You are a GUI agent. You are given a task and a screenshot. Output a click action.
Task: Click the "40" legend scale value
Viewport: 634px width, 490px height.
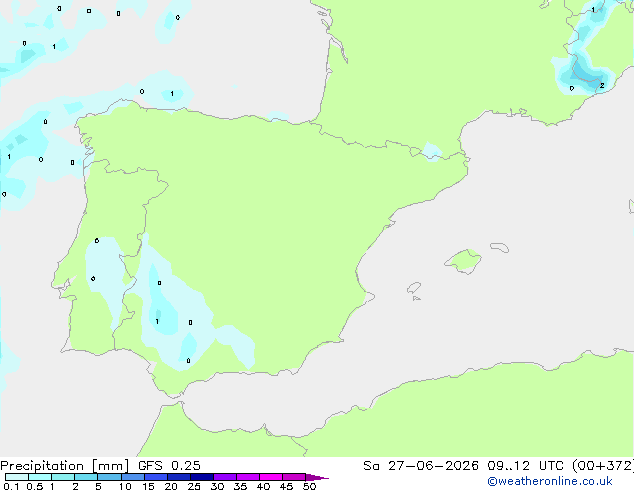click(x=263, y=486)
